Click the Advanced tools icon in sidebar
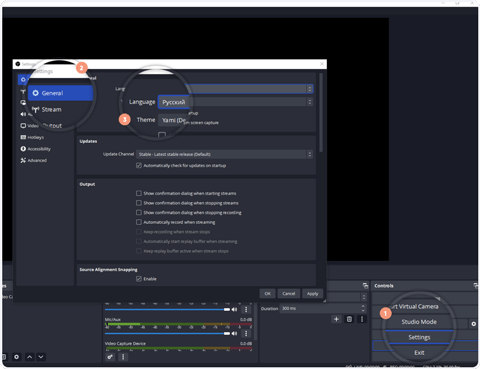 coord(23,160)
